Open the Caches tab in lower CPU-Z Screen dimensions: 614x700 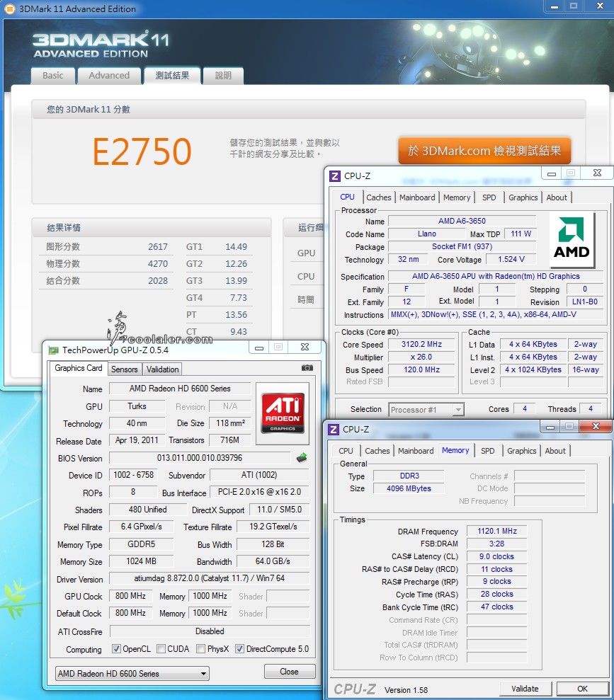click(377, 451)
